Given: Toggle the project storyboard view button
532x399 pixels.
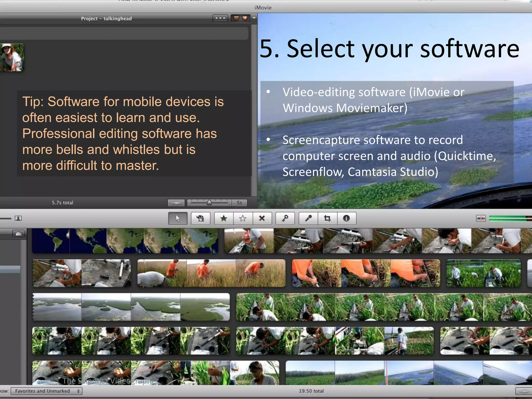Looking at the screenshot, I should click(x=220, y=18).
